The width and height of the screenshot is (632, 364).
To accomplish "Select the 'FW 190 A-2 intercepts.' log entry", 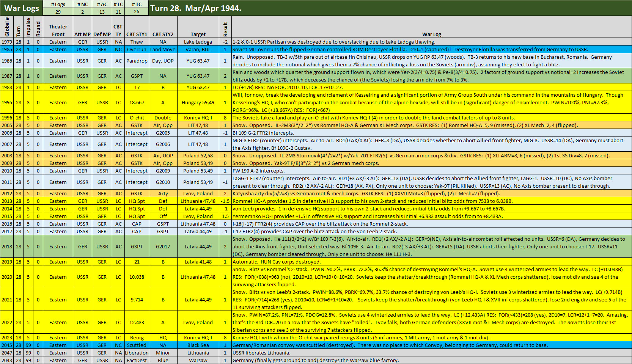I will tap(432, 171).
